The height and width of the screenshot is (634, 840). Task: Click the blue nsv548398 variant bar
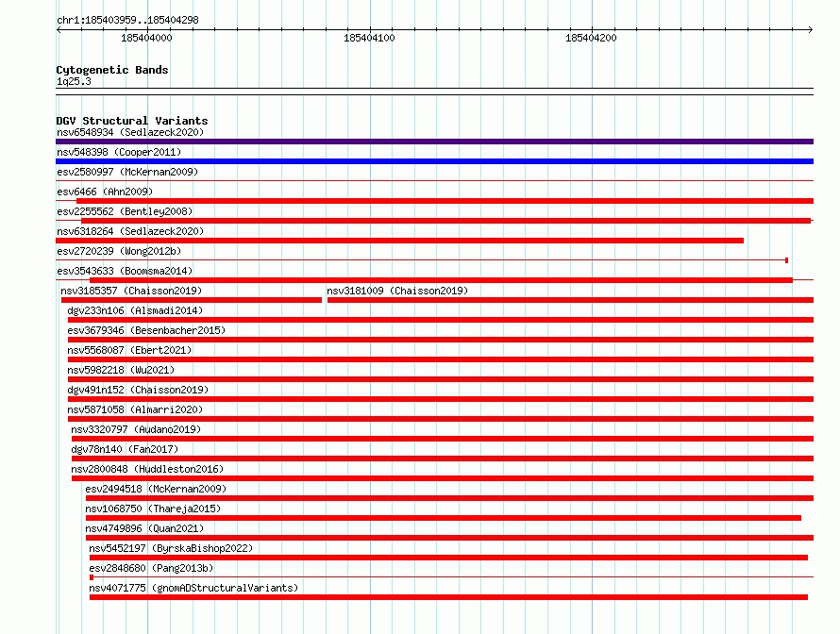(434, 161)
